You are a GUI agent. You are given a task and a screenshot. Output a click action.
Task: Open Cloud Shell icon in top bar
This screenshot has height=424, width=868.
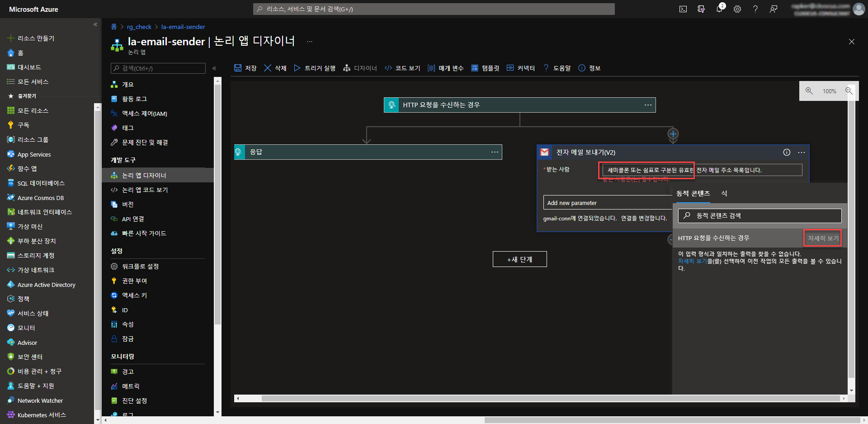coord(683,9)
